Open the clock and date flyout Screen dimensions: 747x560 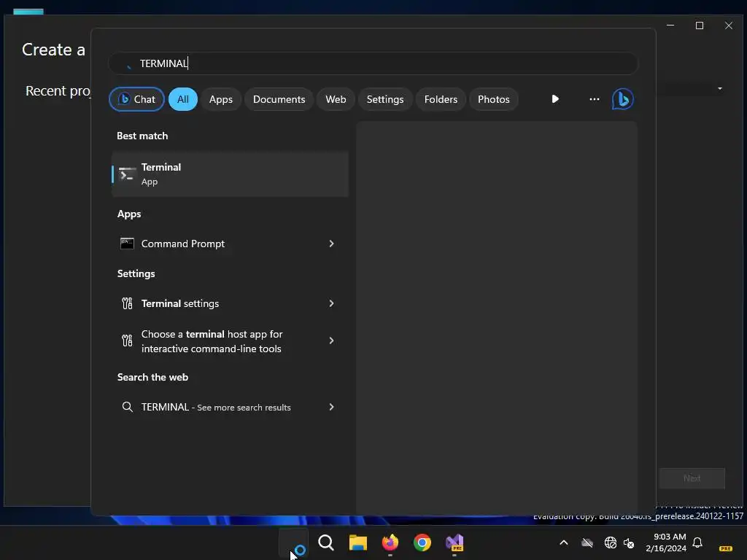pos(666,542)
